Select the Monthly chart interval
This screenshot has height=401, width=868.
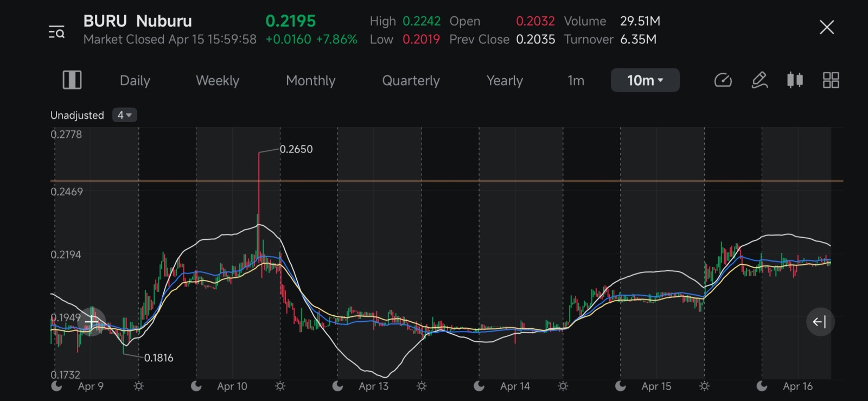[310, 80]
